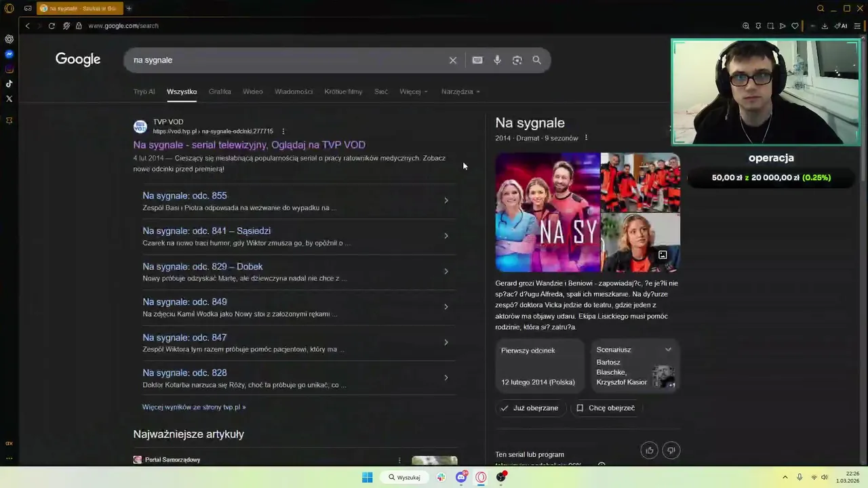The image size is (868, 488).
Task: Open the Narzędzia tools dropdown
Action: [460, 91]
